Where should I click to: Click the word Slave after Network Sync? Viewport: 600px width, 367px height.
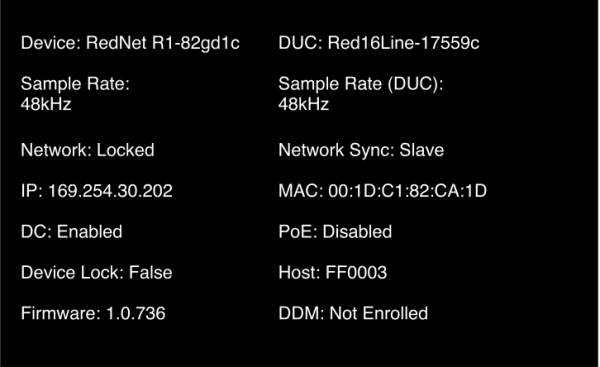click(422, 150)
